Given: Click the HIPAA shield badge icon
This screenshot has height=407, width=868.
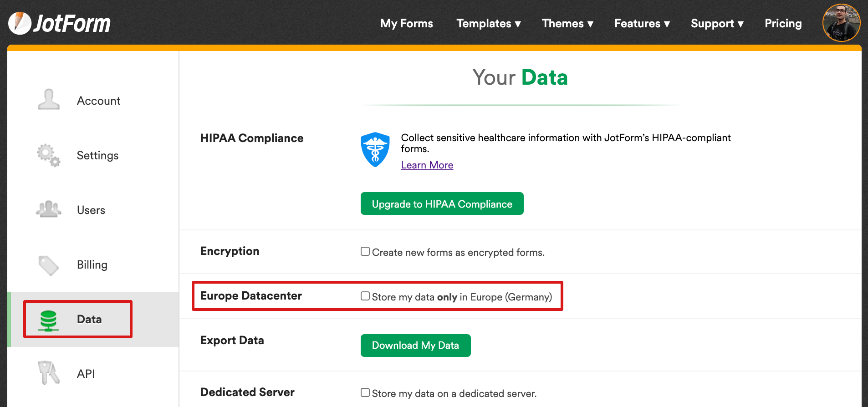Looking at the screenshot, I should 375,149.
